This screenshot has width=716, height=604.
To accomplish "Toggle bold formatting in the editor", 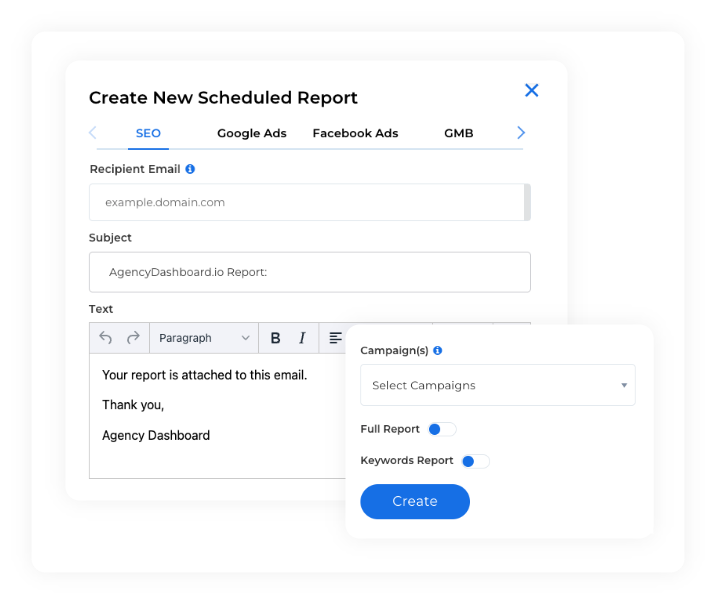I will click(x=275, y=338).
